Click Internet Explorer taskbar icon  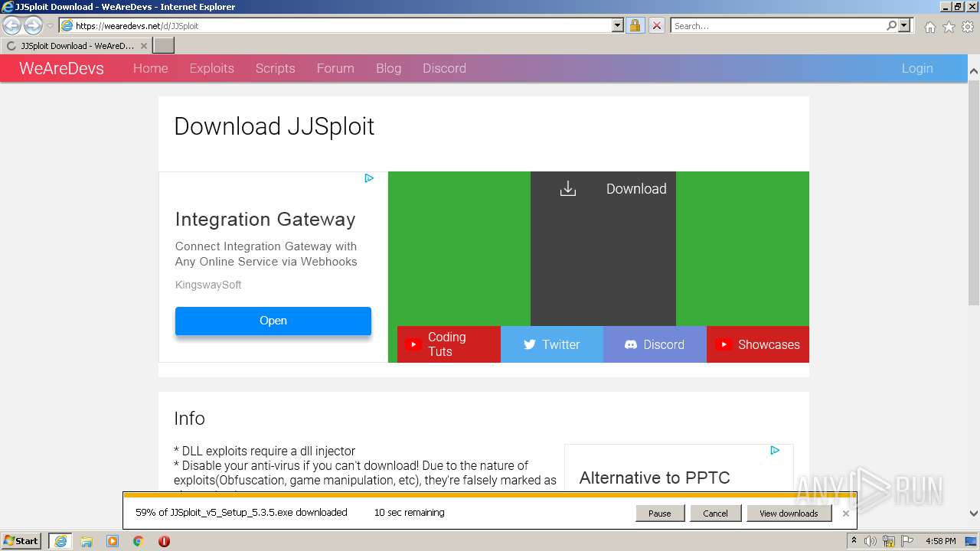click(x=60, y=540)
